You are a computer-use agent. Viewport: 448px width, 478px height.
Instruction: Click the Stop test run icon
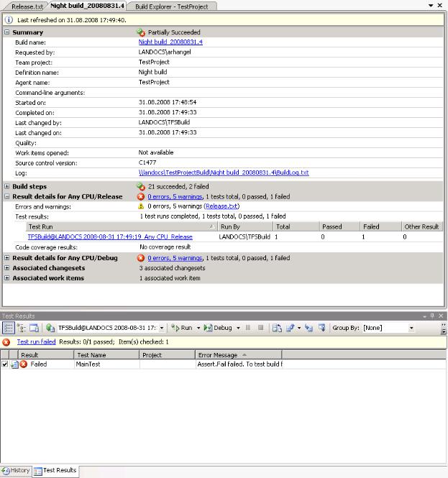(260, 328)
